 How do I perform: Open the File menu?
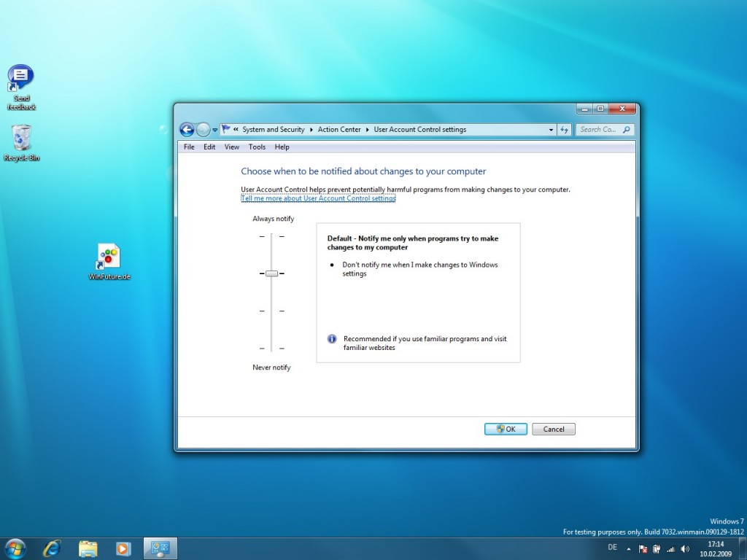pyautogui.click(x=189, y=147)
